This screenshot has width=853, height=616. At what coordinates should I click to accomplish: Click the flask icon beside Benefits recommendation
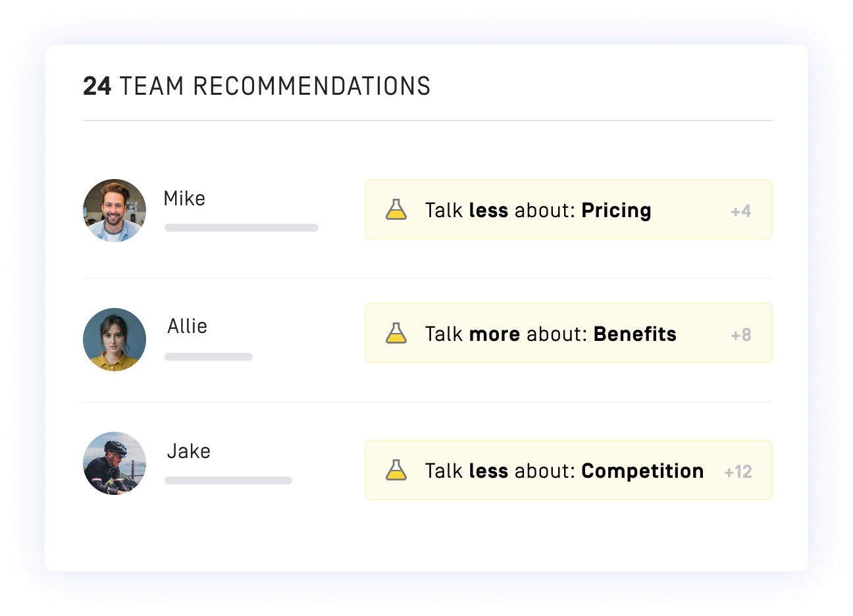point(396,334)
